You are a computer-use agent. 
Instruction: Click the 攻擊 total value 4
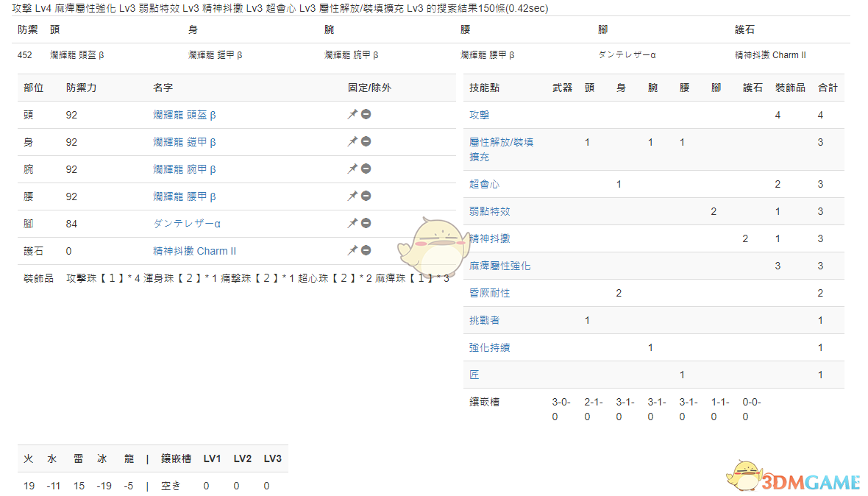tap(820, 115)
